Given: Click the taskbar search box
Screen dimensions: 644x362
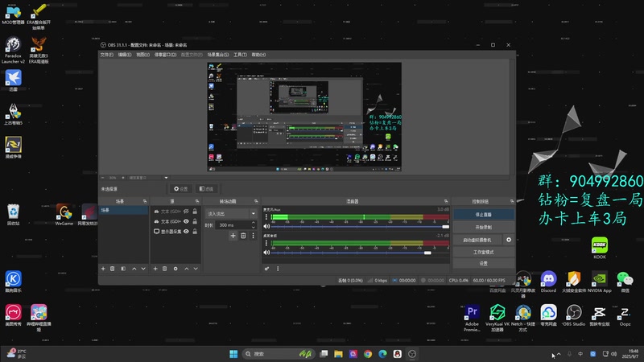Looking at the screenshot, I should [x=279, y=354].
